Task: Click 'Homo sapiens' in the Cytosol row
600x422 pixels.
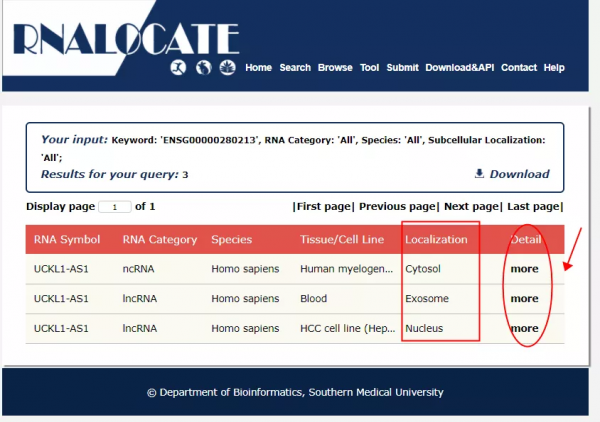Action: [245, 269]
